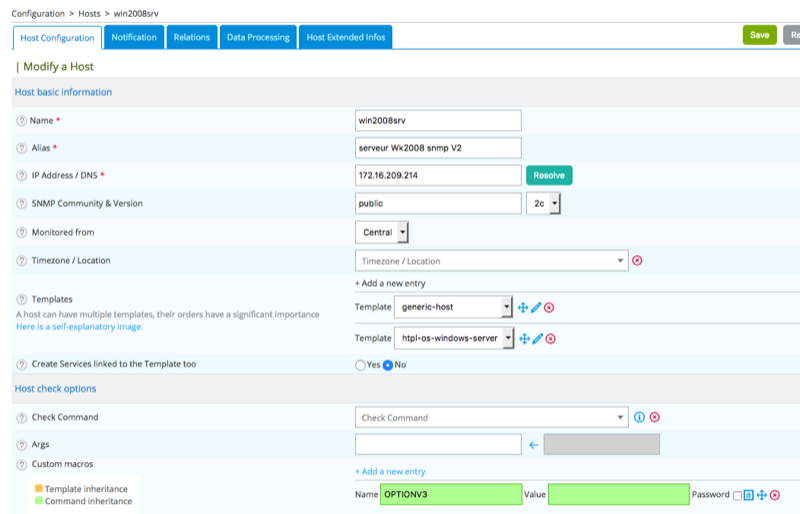Remove the htpl-os-windows-server template row
Viewport: 800px width, 514px height.
pyautogui.click(x=549, y=339)
